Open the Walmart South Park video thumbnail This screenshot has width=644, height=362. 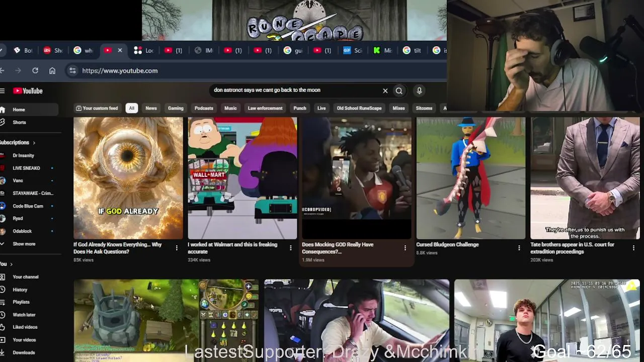click(243, 178)
